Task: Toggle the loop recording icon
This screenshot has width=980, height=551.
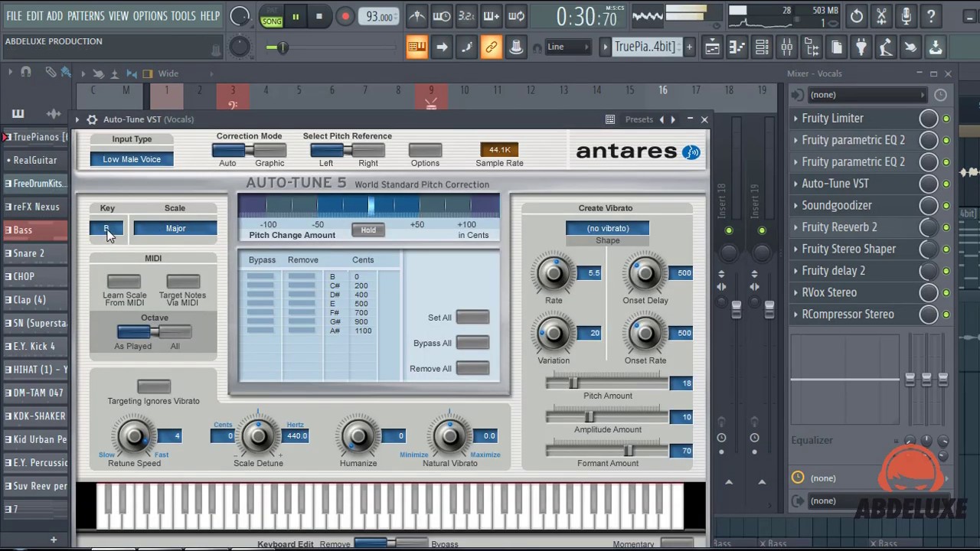Action: pyautogui.click(x=516, y=16)
